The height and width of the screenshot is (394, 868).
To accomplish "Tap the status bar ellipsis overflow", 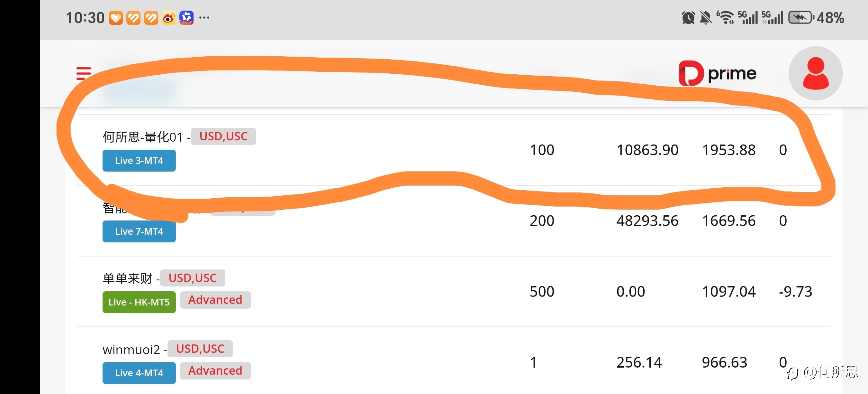I will 204,17.
